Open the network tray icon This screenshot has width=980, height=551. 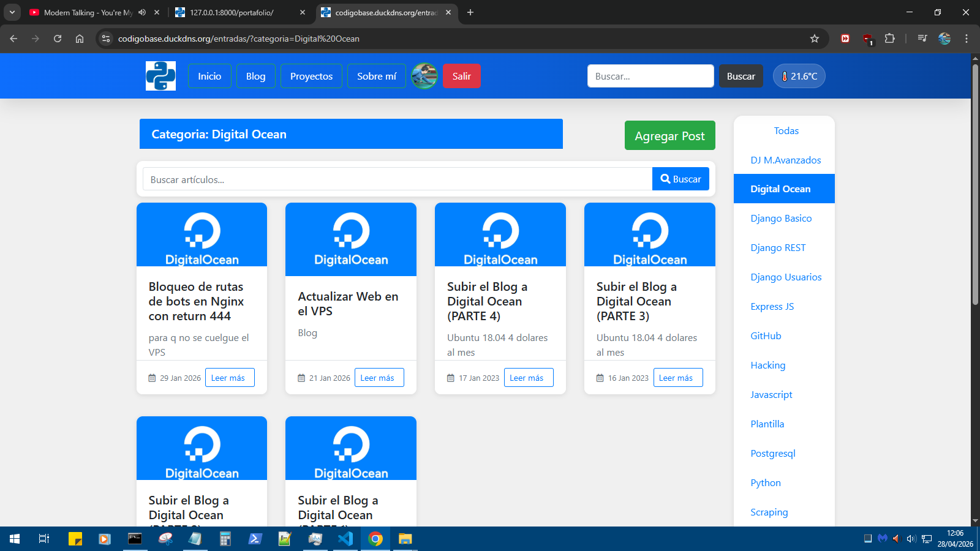(927, 539)
